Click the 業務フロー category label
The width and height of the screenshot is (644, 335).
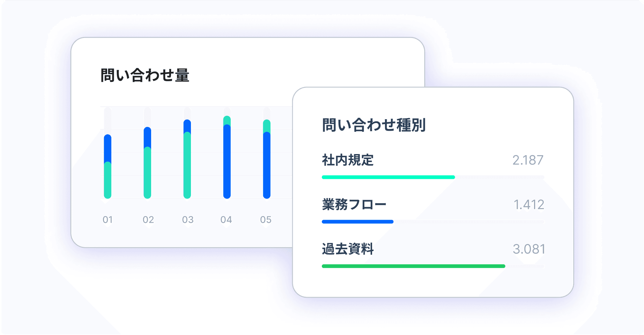tap(354, 204)
